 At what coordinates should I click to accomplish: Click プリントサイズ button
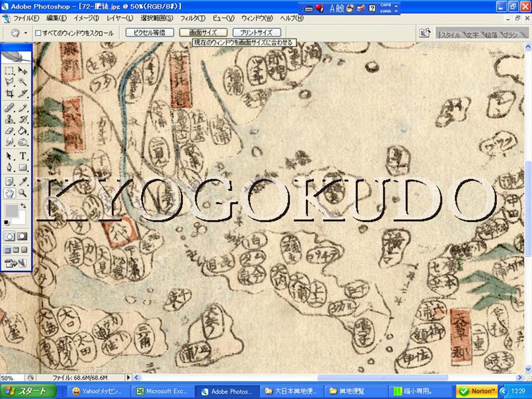pos(257,33)
